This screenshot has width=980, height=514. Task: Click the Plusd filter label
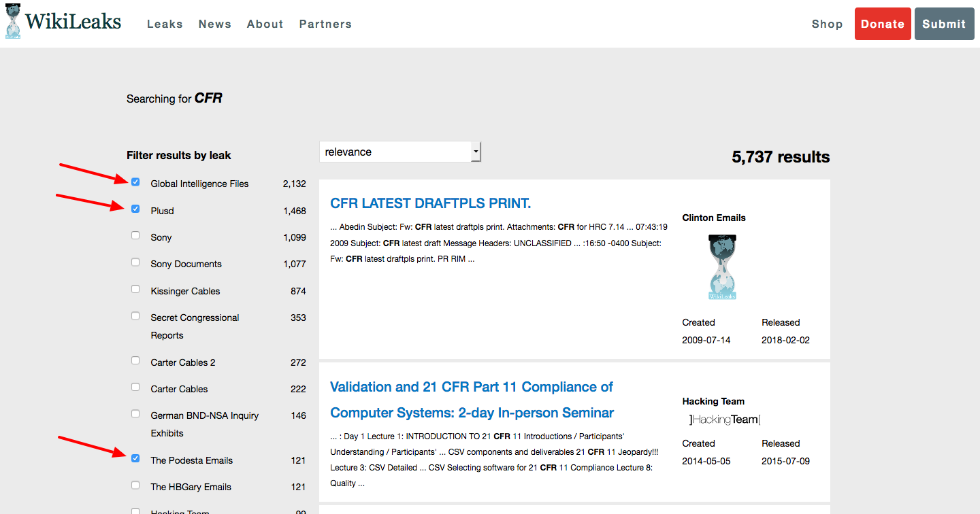[x=162, y=211]
